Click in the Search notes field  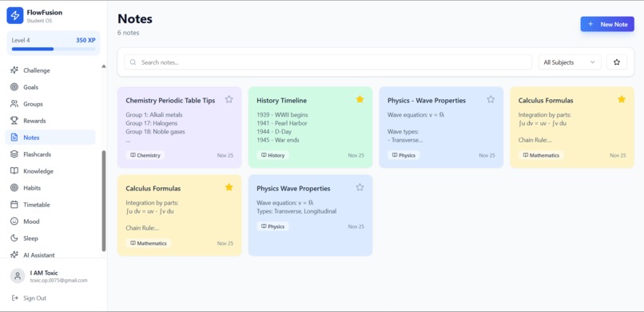click(328, 62)
